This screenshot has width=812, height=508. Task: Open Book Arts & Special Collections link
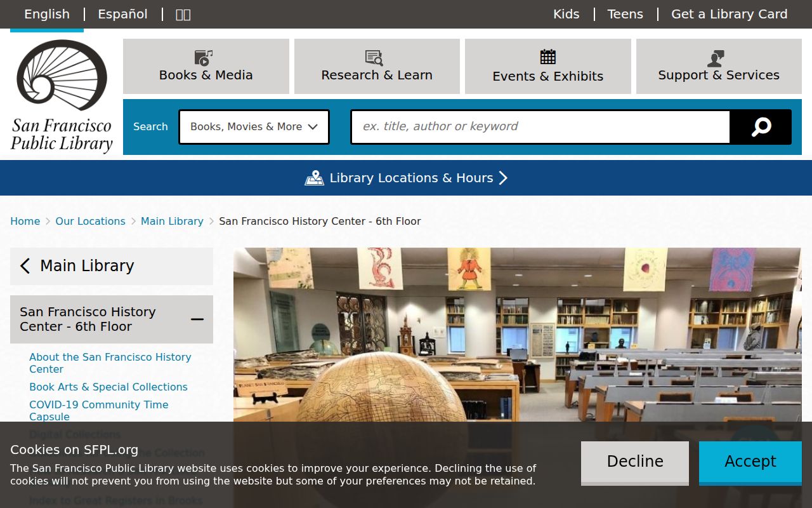(108, 387)
